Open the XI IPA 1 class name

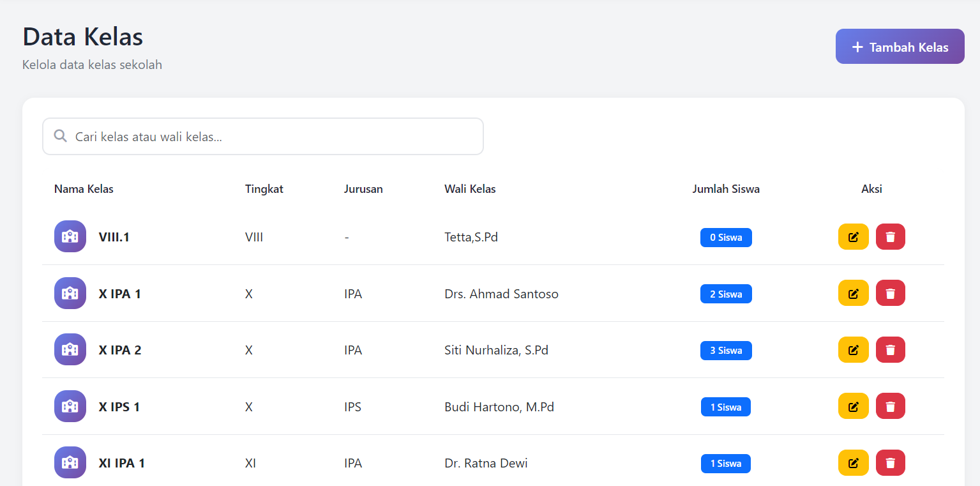[122, 463]
